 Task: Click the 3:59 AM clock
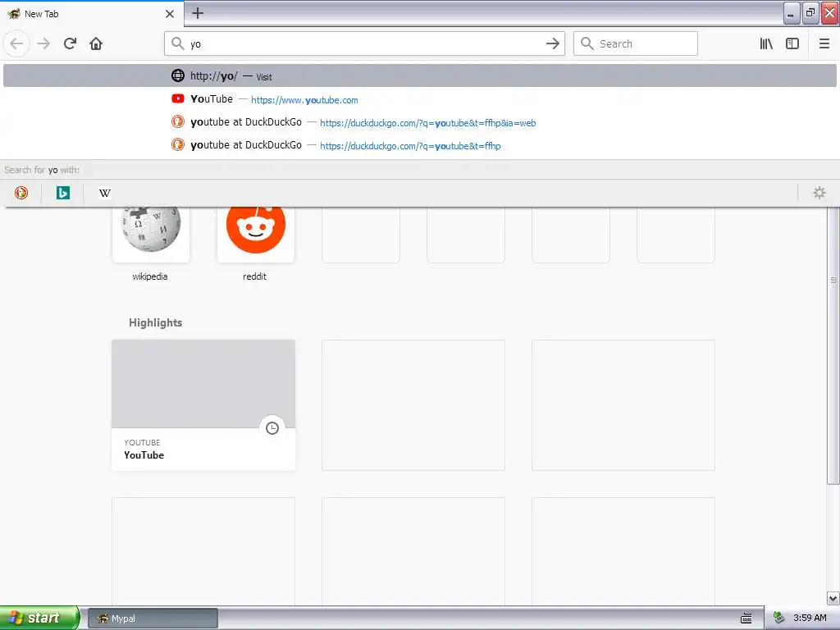[810, 619]
